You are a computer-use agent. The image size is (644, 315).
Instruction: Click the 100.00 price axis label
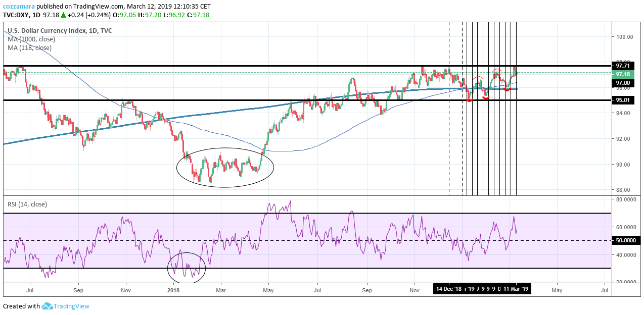click(624, 37)
